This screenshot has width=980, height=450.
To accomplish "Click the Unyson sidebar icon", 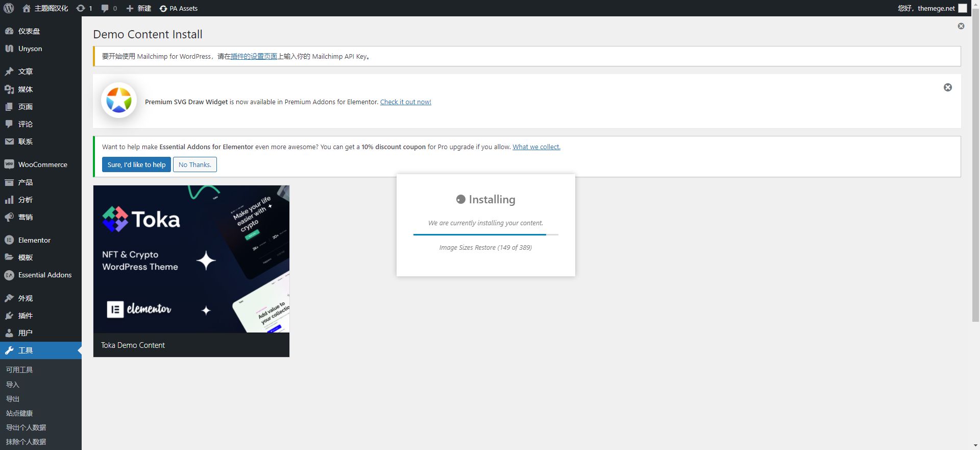I will (9, 49).
